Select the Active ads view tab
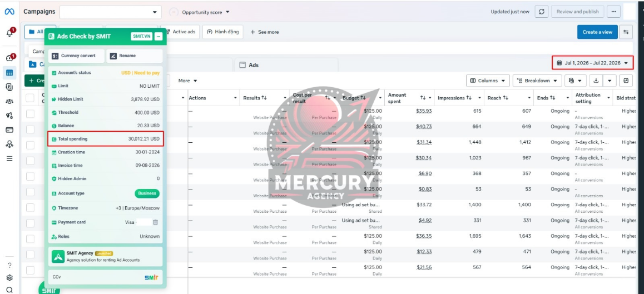Viewport: 644px width, 294px height. pos(180,32)
